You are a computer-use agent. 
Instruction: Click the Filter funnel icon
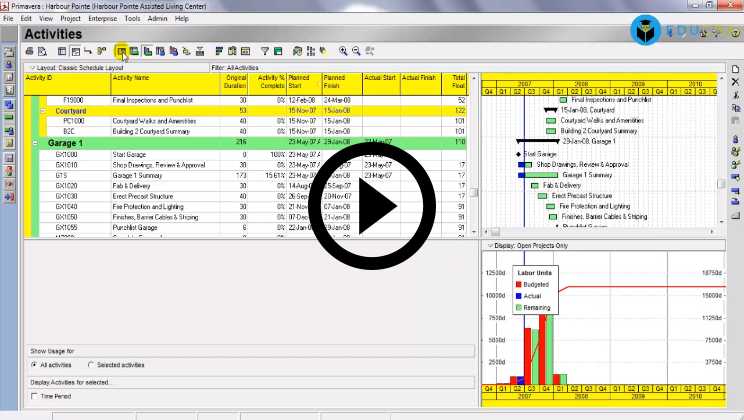265,50
